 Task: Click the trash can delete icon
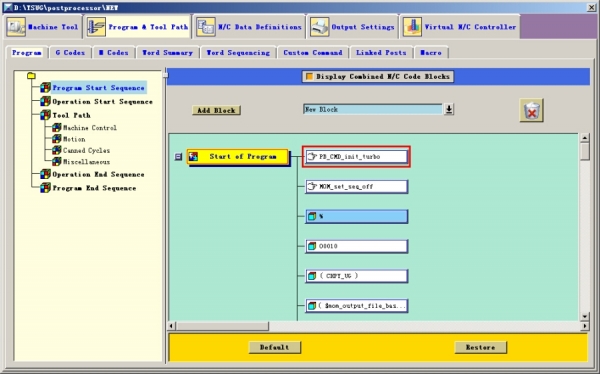pyautogui.click(x=531, y=111)
